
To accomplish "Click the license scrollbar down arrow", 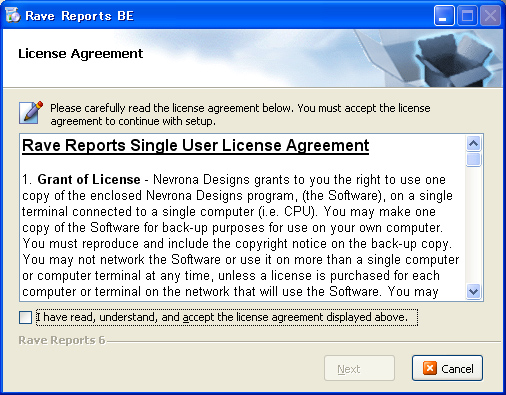I will pos(473,292).
